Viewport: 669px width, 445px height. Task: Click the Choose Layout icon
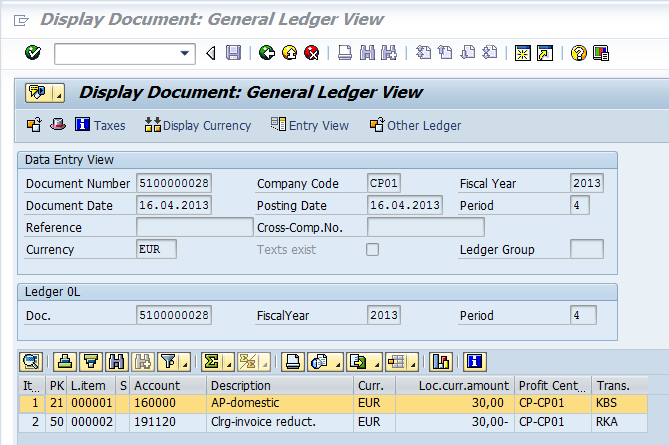(x=396, y=362)
